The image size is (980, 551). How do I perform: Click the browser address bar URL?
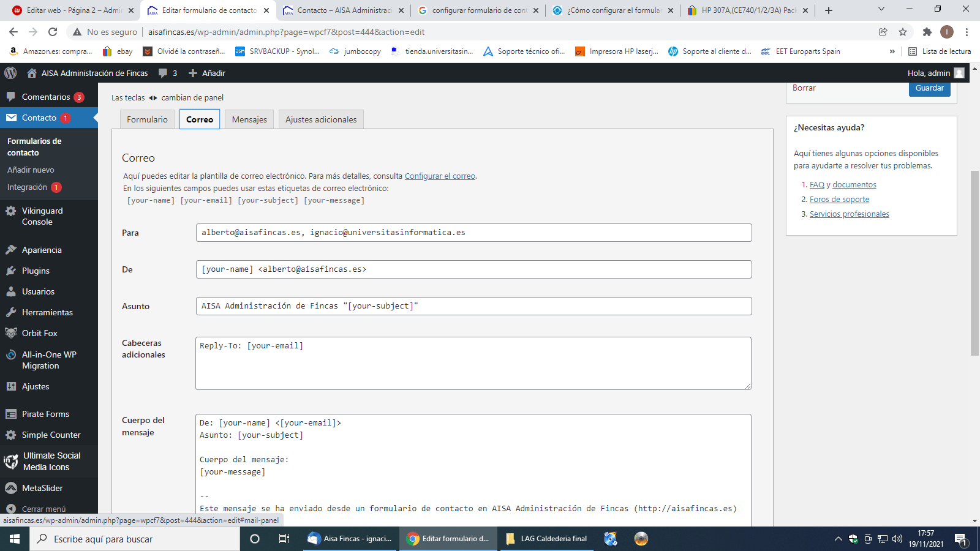[x=286, y=32]
